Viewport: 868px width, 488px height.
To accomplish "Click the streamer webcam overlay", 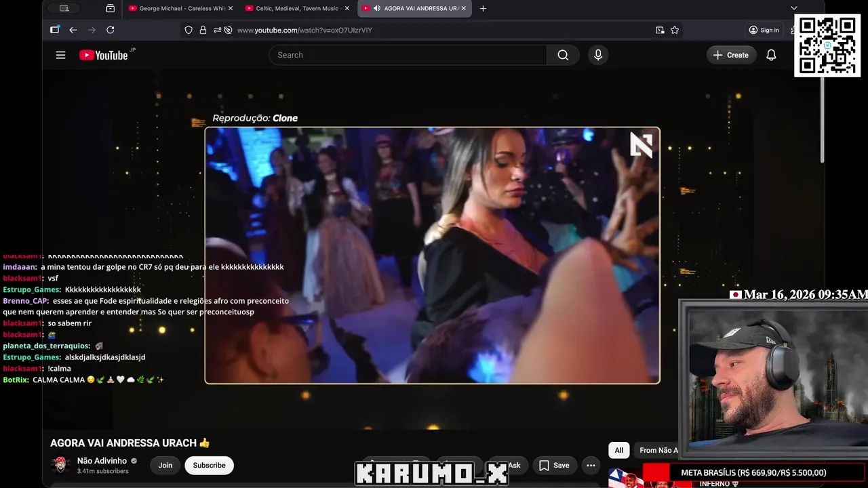I will click(774, 380).
